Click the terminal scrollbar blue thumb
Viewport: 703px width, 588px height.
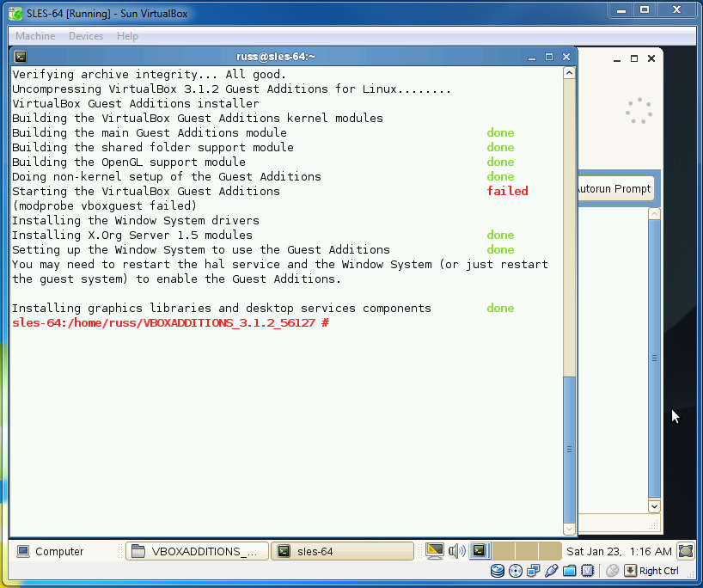tap(569, 450)
